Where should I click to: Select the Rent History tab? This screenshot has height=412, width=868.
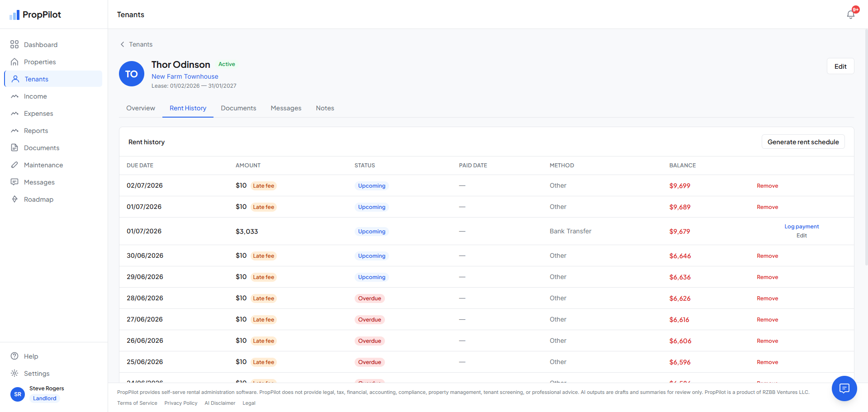coord(188,108)
